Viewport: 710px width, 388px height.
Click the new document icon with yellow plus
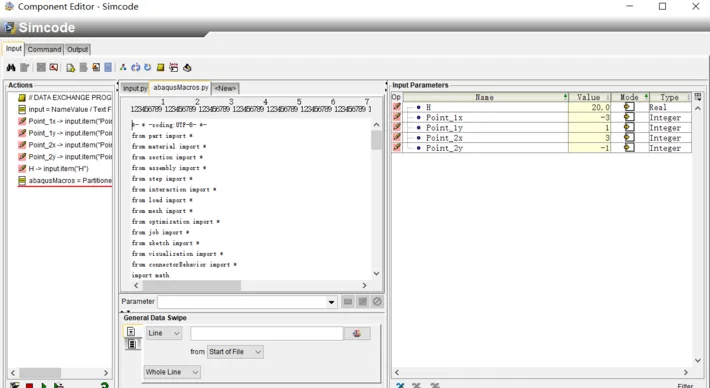click(70, 67)
